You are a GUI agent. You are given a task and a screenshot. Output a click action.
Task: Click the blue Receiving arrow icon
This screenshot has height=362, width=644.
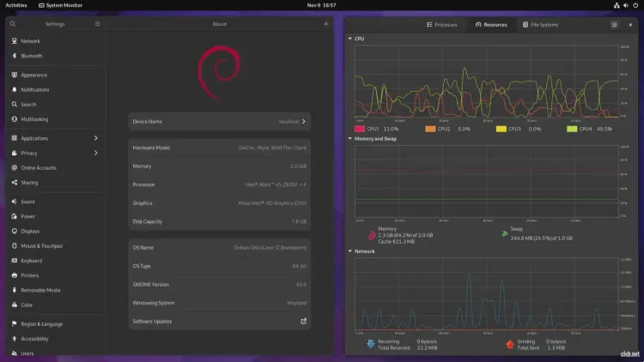(x=371, y=344)
